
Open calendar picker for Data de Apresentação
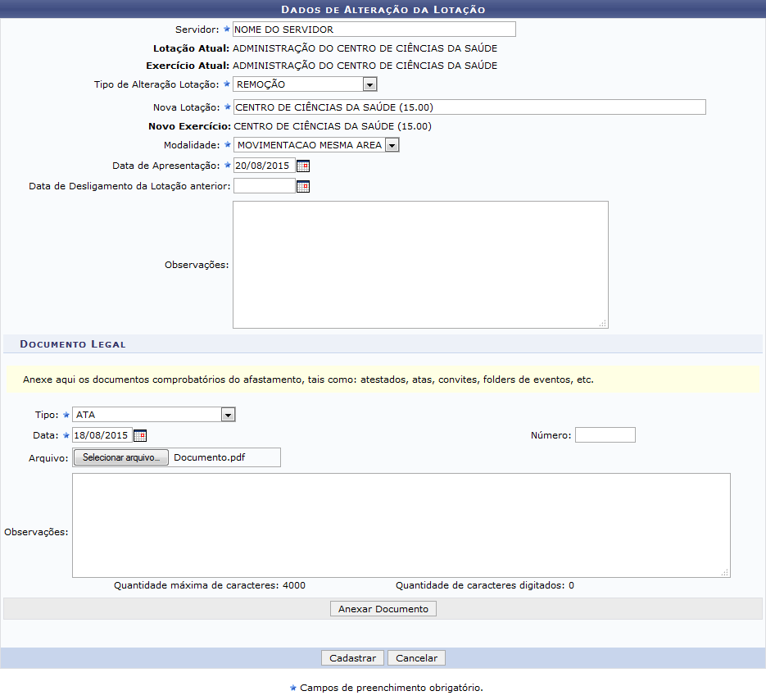pos(303,166)
